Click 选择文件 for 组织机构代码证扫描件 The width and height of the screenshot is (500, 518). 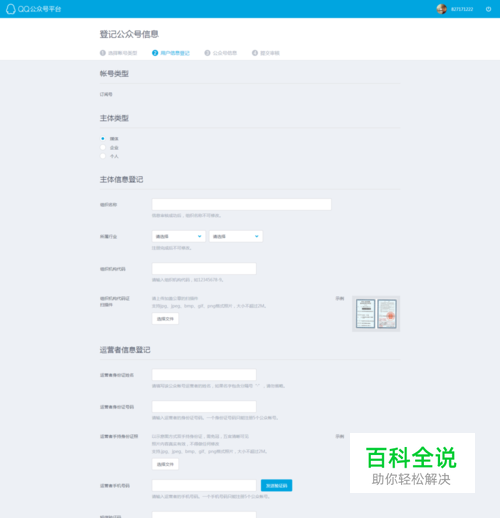coord(165,319)
